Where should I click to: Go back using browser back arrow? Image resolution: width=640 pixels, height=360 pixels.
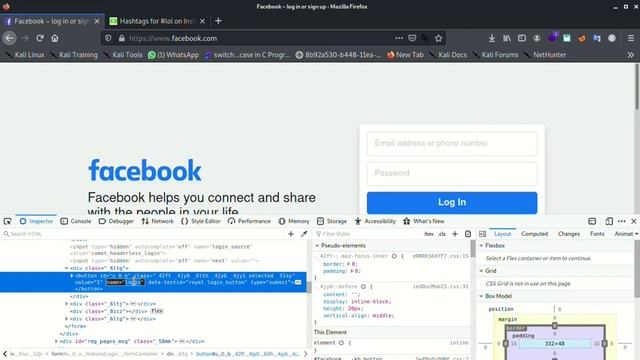[x=9, y=38]
